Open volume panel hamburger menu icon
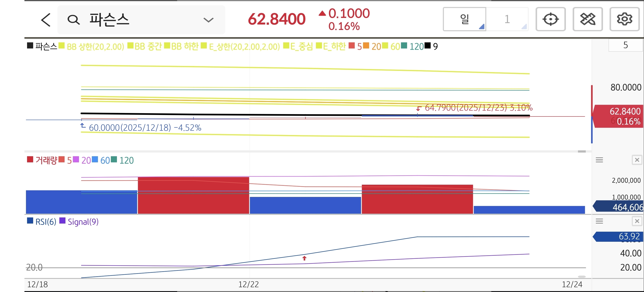The image size is (644, 292). tap(599, 160)
